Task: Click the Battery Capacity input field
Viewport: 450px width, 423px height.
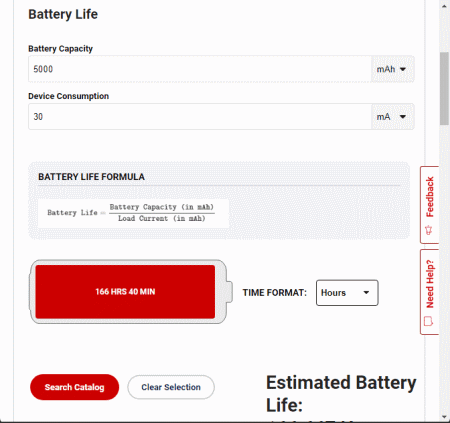Action: point(200,69)
